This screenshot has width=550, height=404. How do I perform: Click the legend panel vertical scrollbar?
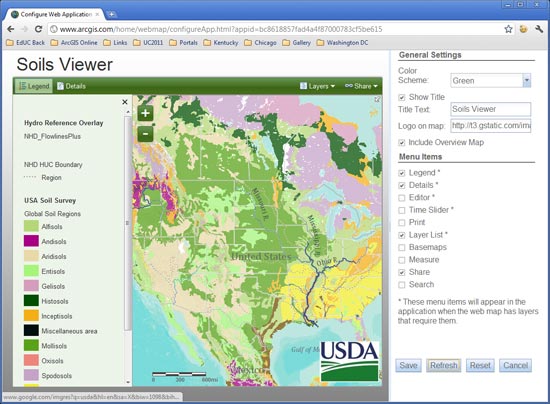coord(128,223)
